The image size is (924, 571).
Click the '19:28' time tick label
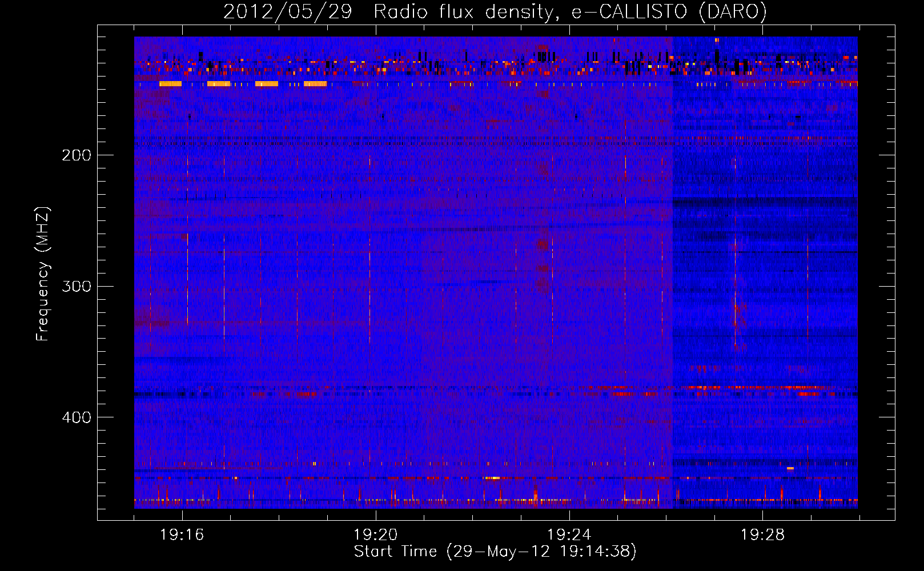763,535
